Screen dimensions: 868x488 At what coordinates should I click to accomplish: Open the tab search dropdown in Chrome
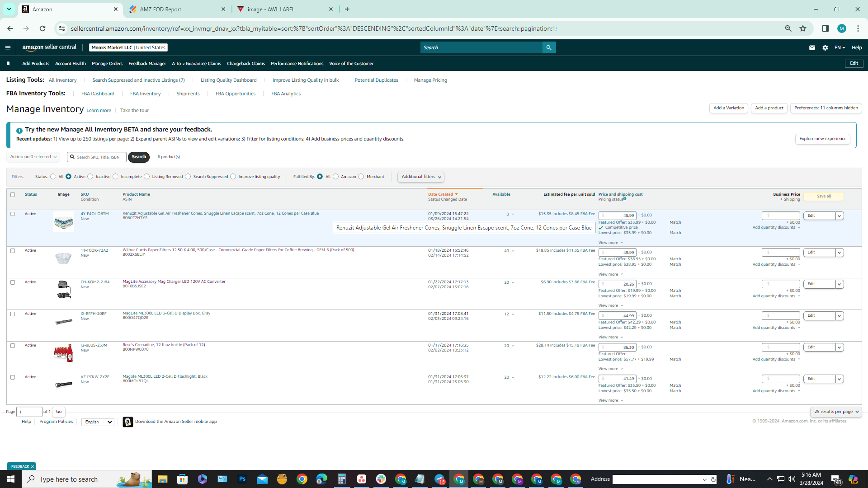pyautogui.click(x=9, y=9)
